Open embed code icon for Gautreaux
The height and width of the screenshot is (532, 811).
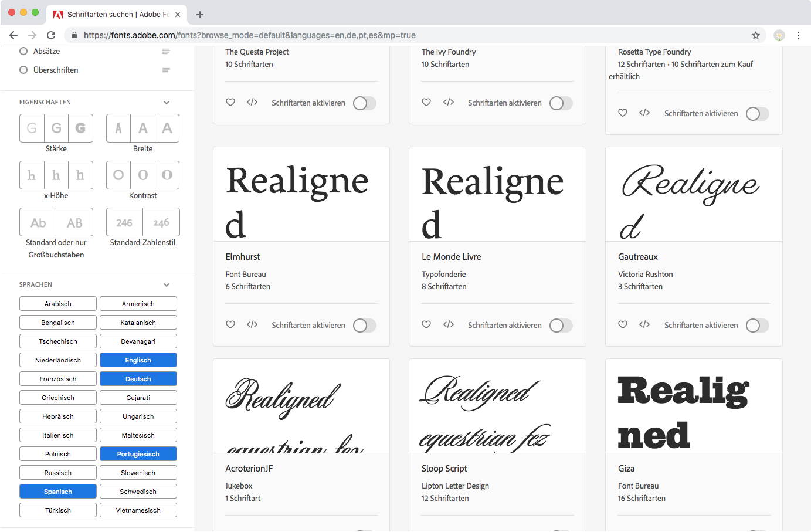pos(644,324)
